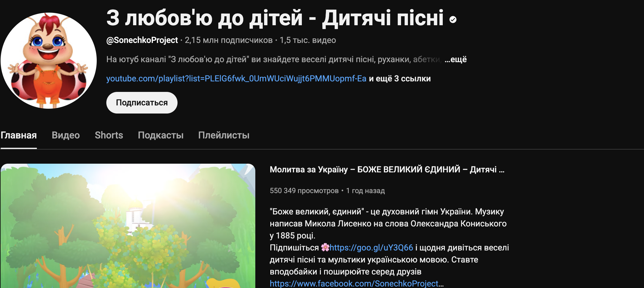Image resolution: width=644 pixels, height=288 pixels.
Task: Click the flower emoji before the goo.gl link
Action: (x=325, y=247)
